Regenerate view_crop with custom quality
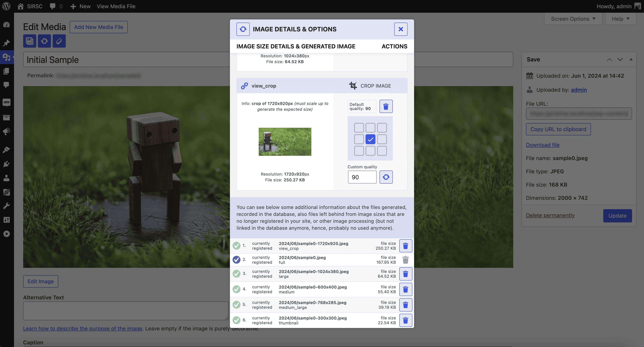644x347 pixels. (x=386, y=177)
